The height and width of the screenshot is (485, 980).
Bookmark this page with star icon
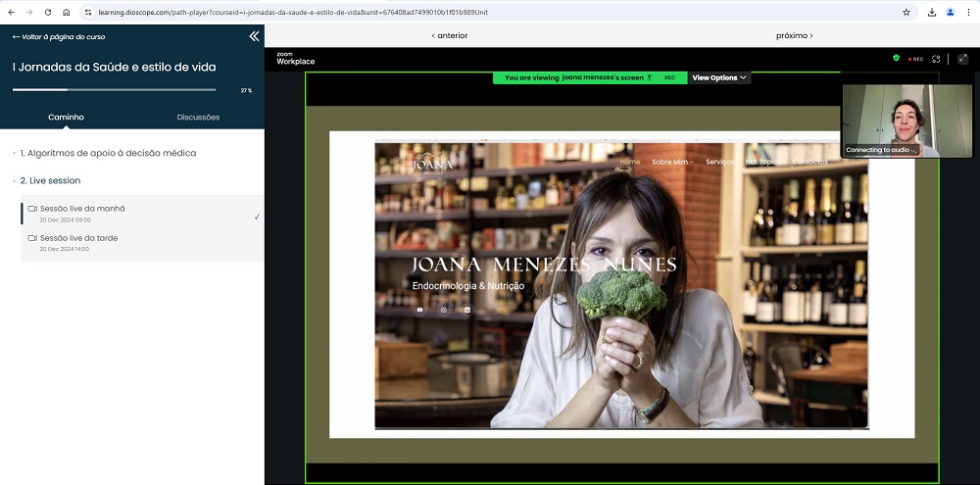coord(906,12)
